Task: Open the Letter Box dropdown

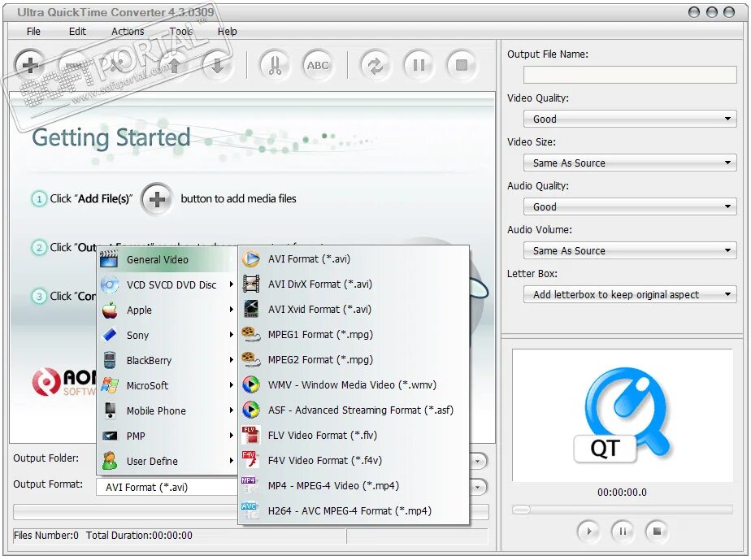Action: pos(630,294)
